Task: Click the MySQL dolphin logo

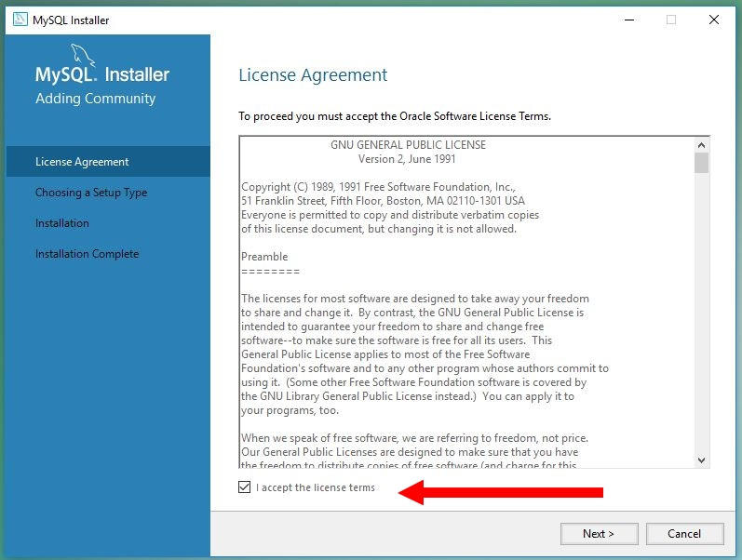Action: [x=83, y=56]
